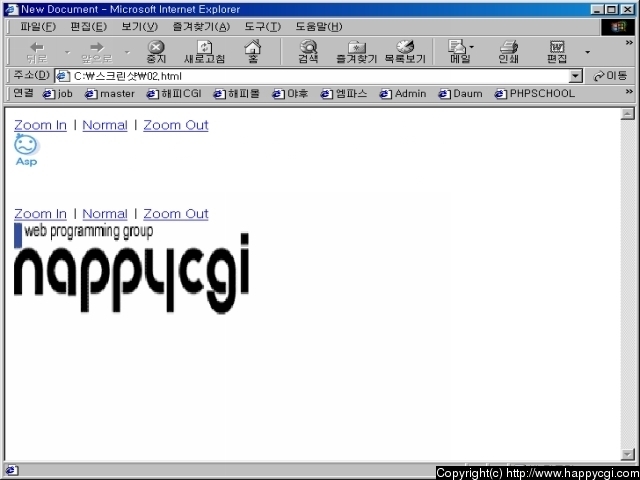Open History (목록보기) toolbar icon

point(405,52)
